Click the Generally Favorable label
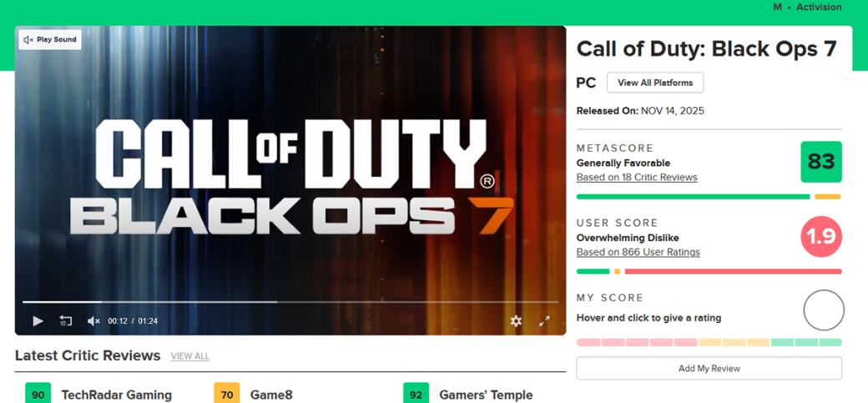The height and width of the screenshot is (403, 868). point(623,163)
